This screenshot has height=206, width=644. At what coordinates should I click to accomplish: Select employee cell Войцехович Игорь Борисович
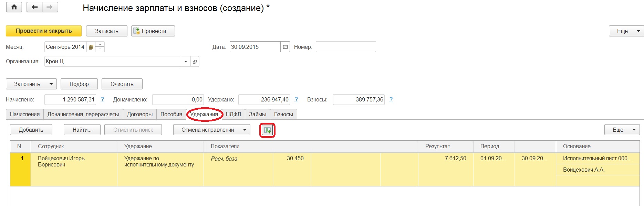click(74, 170)
